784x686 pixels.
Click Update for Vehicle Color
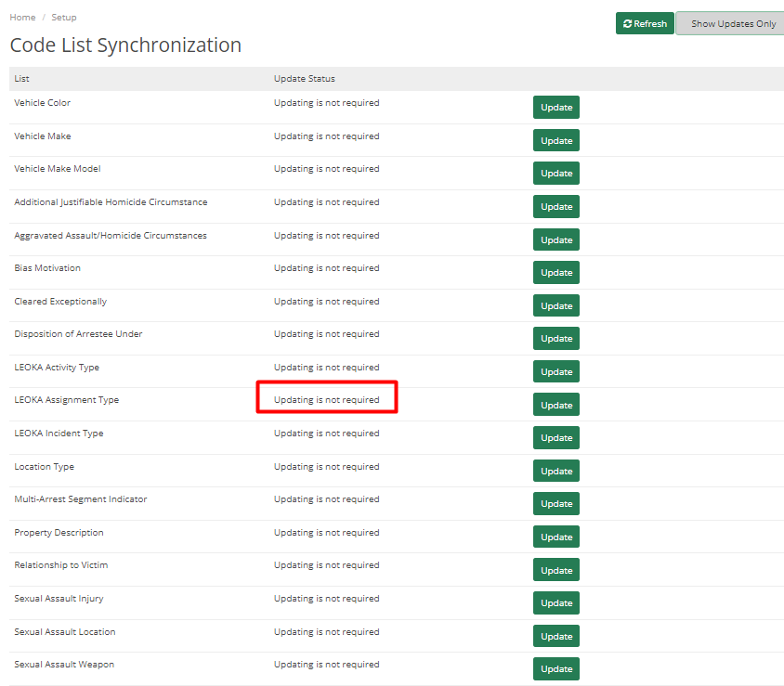click(555, 107)
